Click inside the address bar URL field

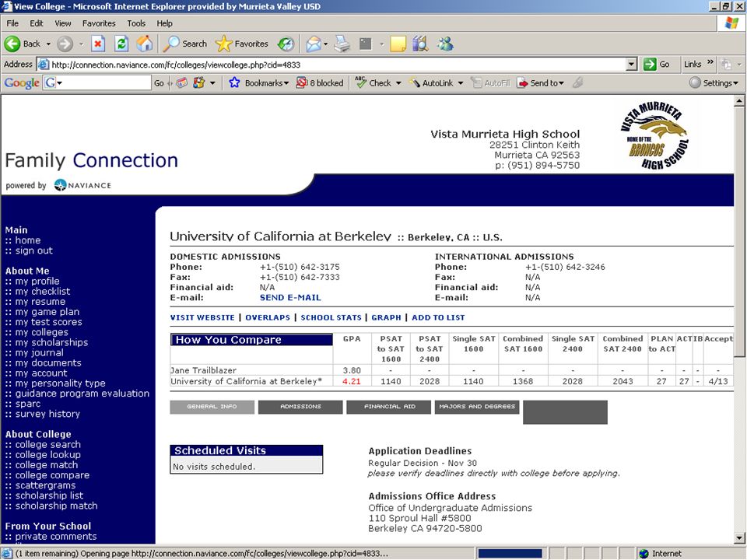[337, 65]
